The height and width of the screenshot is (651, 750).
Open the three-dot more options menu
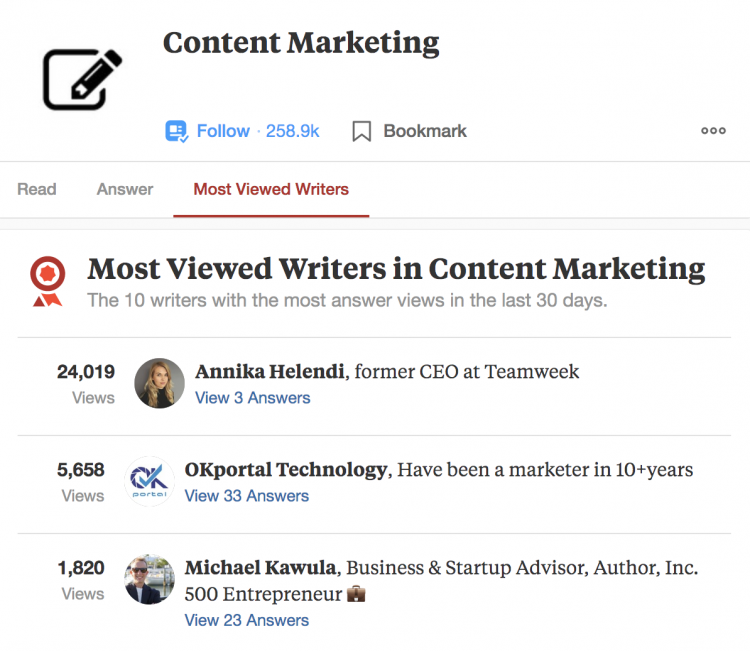click(x=713, y=131)
